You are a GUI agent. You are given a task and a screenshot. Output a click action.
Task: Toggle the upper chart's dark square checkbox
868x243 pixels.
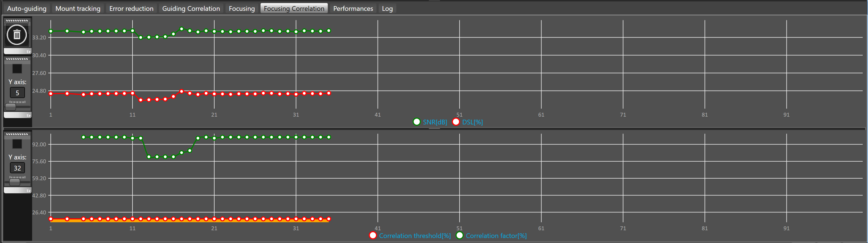[x=17, y=69]
